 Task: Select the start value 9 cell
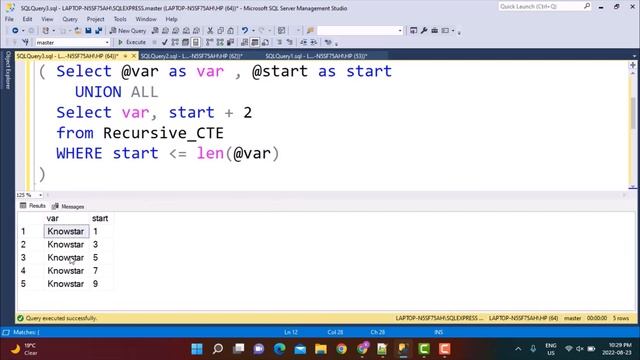pyautogui.click(x=100, y=284)
